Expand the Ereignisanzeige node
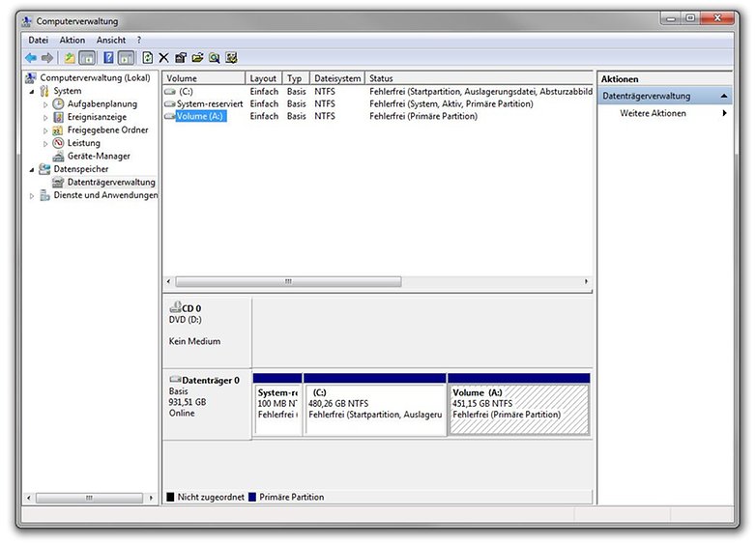 (45, 117)
